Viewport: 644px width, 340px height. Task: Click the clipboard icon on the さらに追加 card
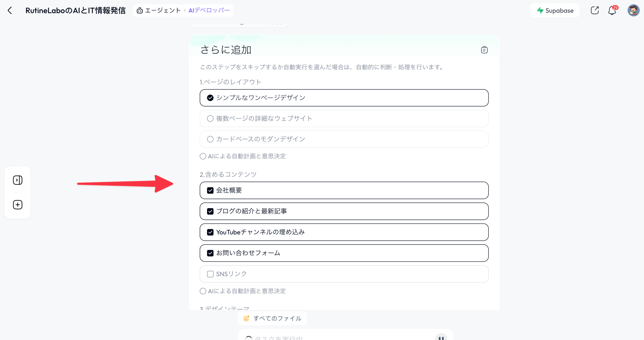(484, 50)
